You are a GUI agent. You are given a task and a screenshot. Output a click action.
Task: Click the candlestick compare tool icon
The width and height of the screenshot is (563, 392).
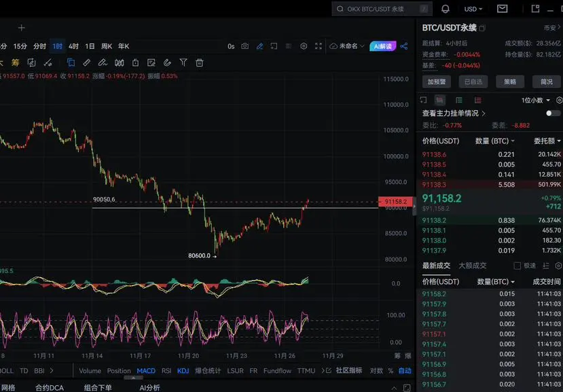point(120,63)
